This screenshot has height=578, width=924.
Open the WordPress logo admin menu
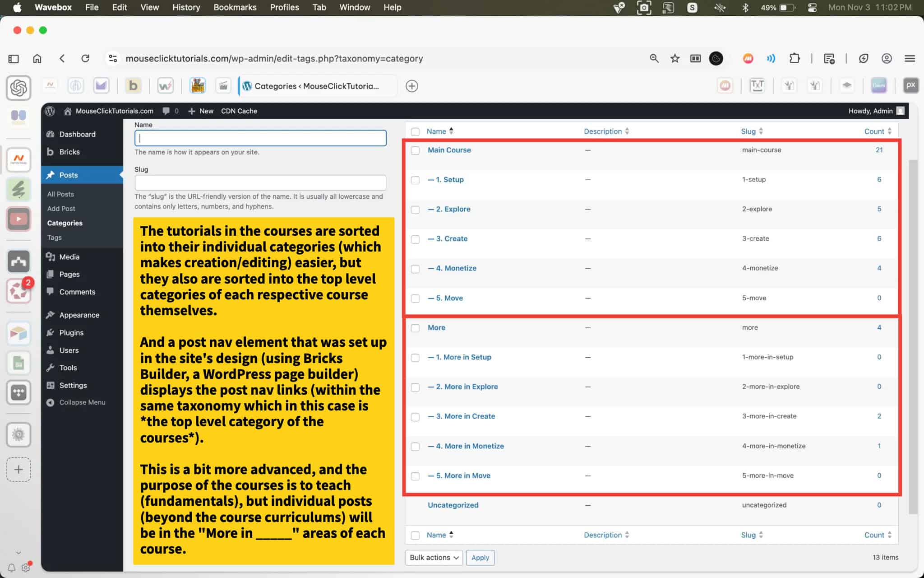50,111
